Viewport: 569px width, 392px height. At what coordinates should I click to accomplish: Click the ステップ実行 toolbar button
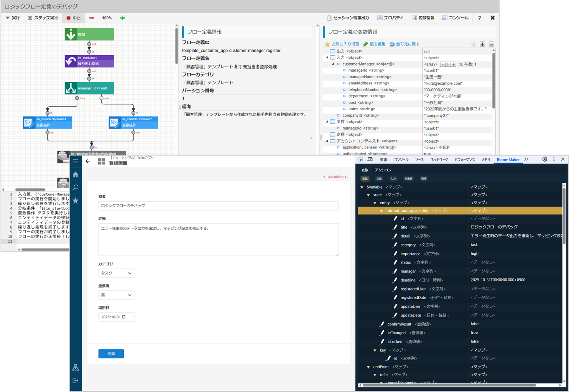pyautogui.click(x=43, y=18)
